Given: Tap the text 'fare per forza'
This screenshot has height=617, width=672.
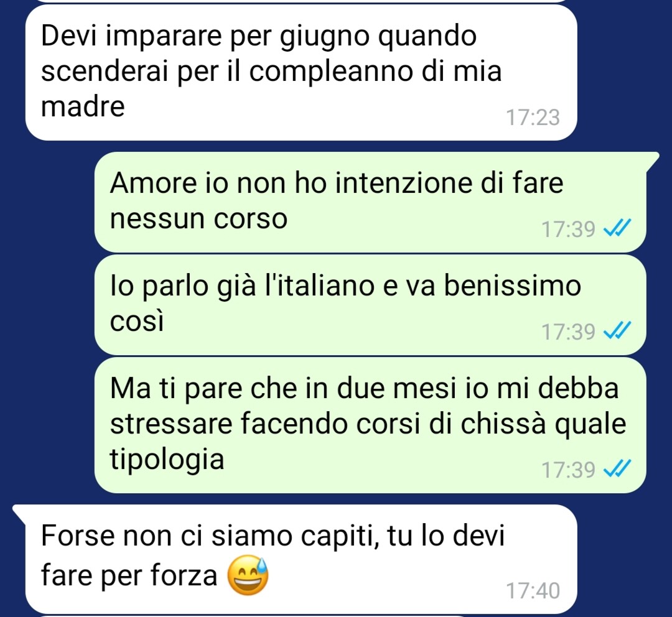Looking at the screenshot, I should coord(129,575).
